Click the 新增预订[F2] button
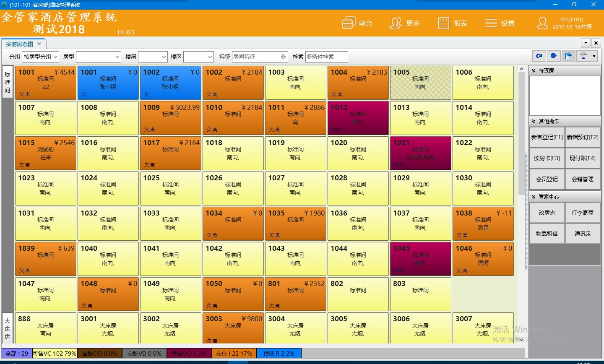The height and width of the screenshot is (364, 604). pos(583,137)
